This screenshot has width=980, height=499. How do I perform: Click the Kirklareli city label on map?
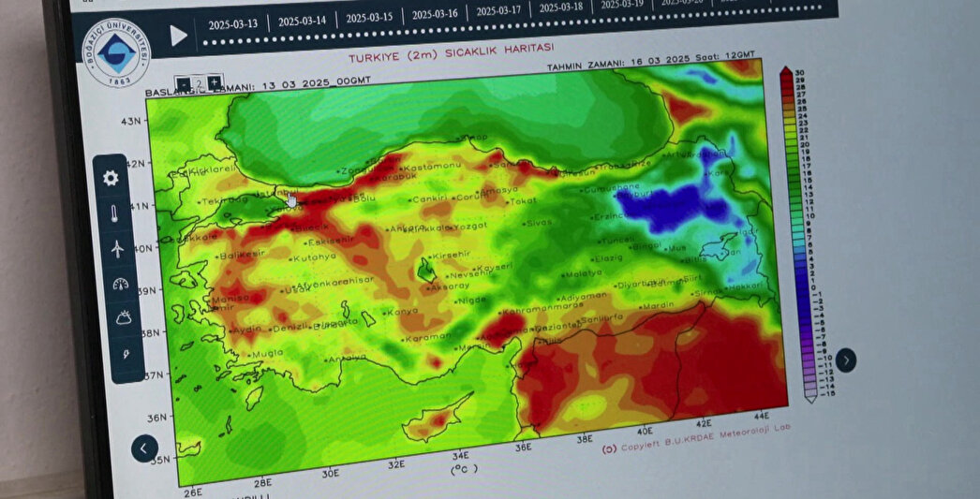(x=211, y=169)
